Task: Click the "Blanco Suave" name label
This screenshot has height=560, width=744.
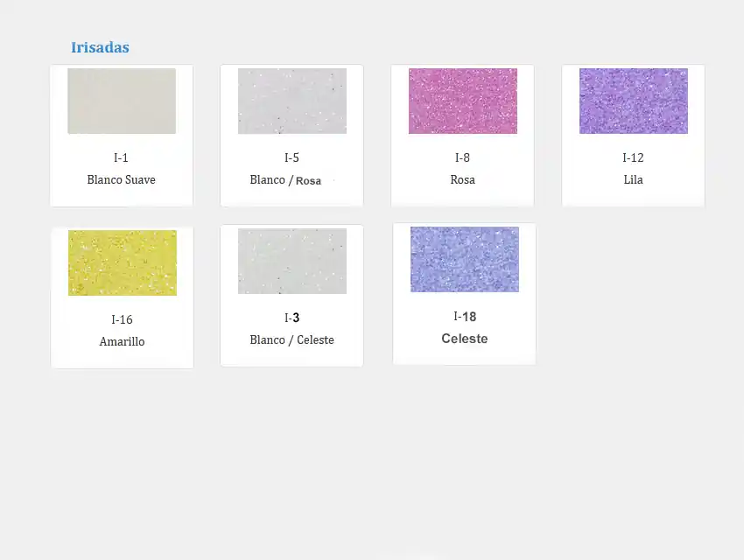Action: pos(122,180)
